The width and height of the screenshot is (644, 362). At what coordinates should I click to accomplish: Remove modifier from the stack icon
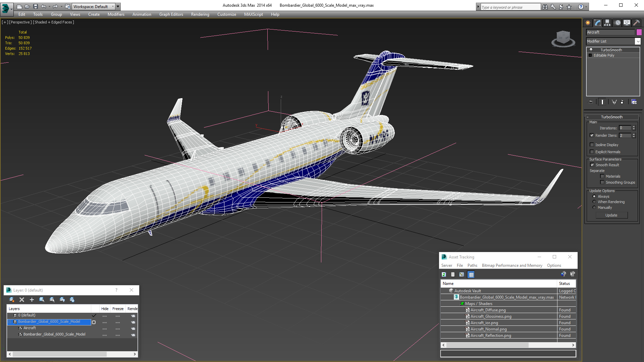click(x=622, y=102)
